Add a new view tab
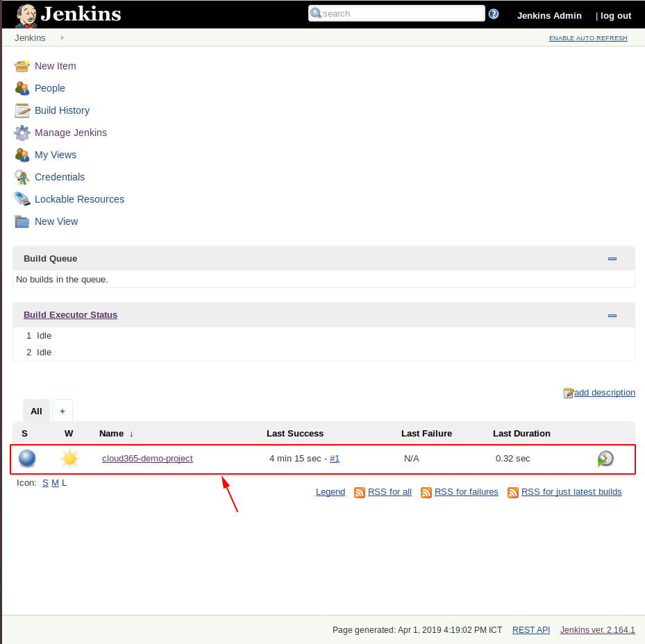The image size is (645, 644). [62, 411]
